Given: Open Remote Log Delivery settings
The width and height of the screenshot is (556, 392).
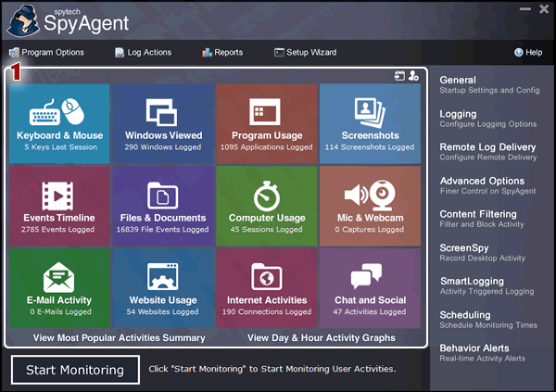Looking at the screenshot, I should (x=488, y=152).
